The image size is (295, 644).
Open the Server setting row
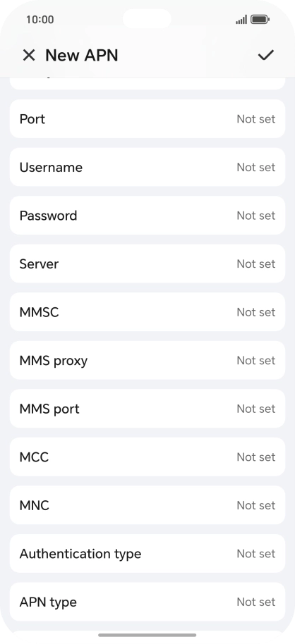click(x=147, y=264)
